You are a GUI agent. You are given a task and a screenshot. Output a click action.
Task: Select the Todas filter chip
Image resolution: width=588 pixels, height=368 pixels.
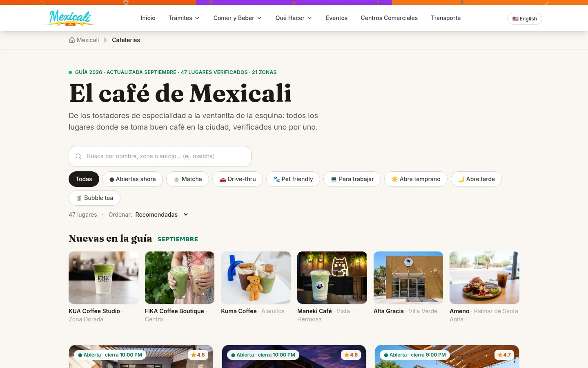click(x=84, y=179)
